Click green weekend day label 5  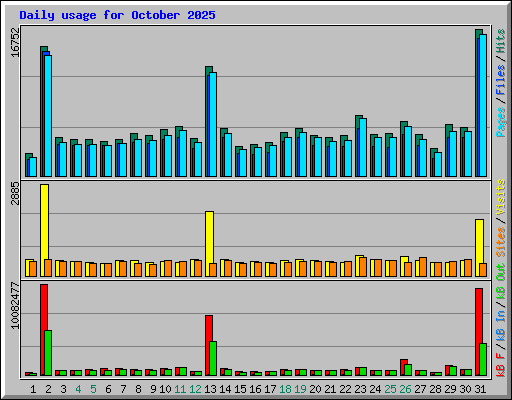tap(93, 389)
